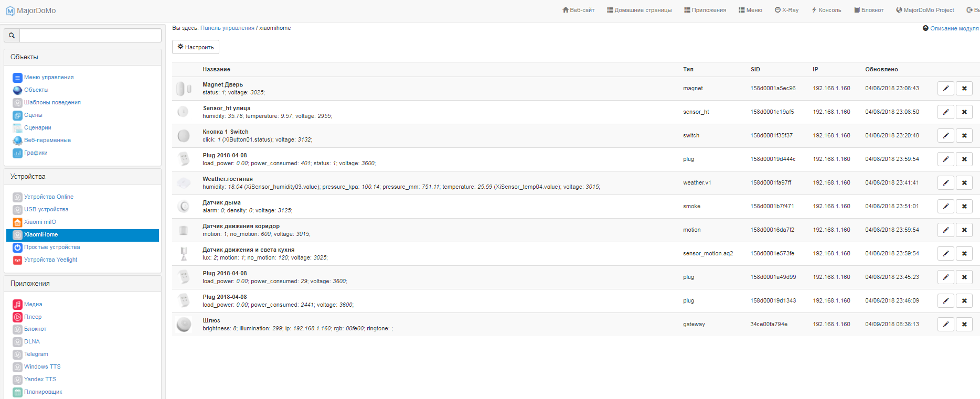This screenshot has height=399, width=980.
Task: Click the 'Кнопка 1 Switch' device thumbnail
Action: point(184,136)
